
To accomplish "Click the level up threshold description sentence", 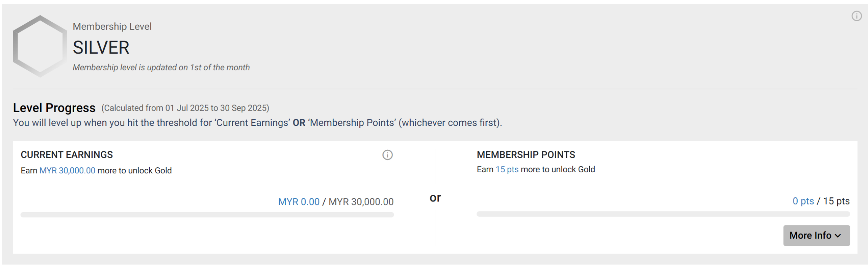I will (x=257, y=123).
